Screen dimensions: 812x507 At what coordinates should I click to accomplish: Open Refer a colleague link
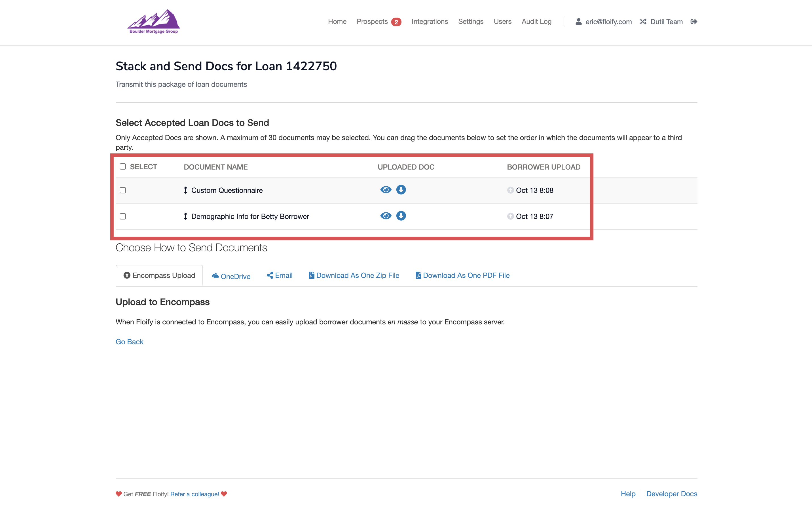point(194,494)
